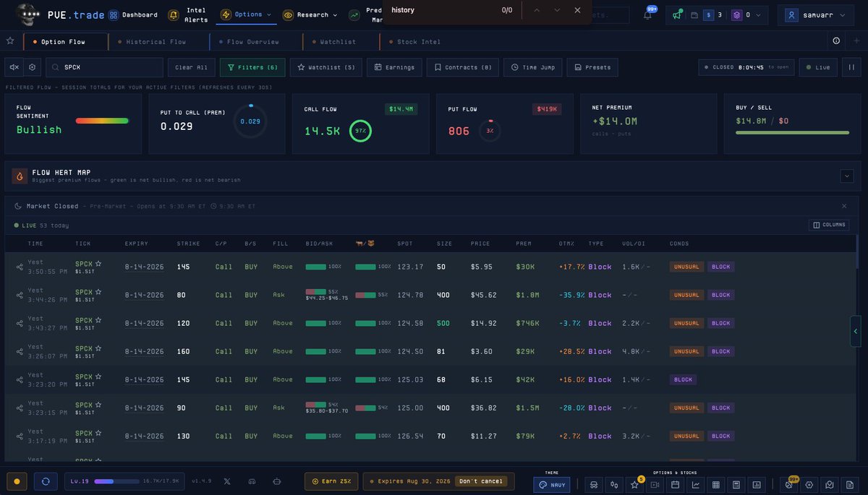
Task: Click the wallet icon in the header
Action: [x=694, y=14]
